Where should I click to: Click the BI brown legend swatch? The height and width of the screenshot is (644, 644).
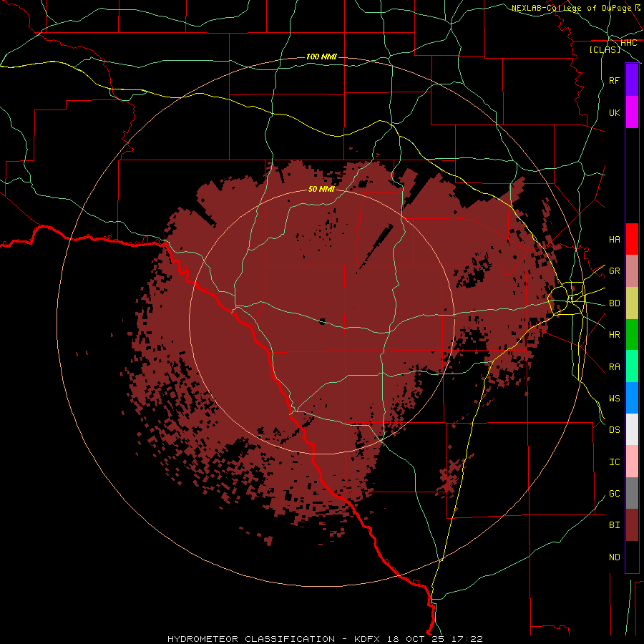[x=632, y=525]
